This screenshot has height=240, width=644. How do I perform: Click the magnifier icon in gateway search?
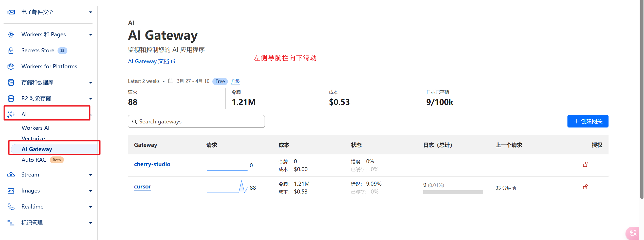(135, 122)
